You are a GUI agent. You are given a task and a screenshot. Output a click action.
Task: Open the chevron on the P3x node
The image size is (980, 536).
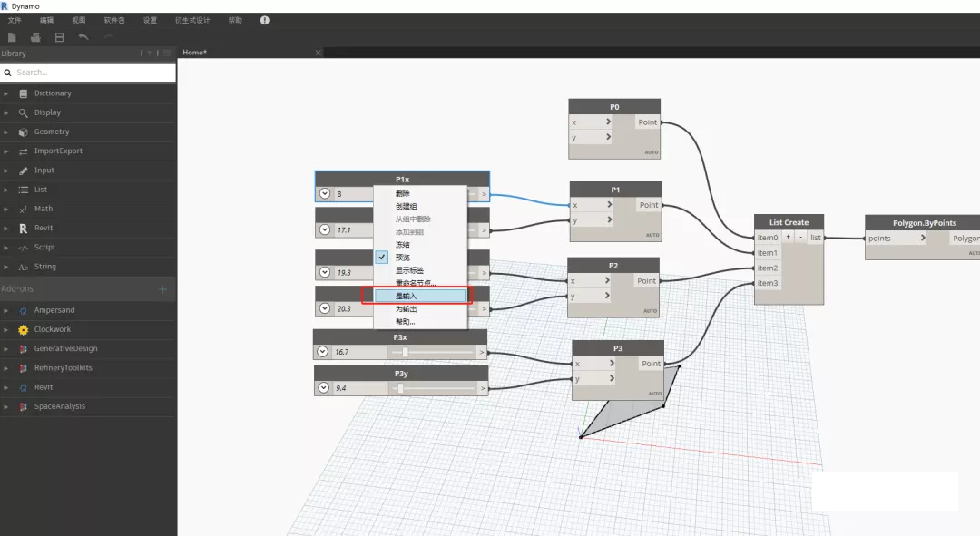coord(322,352)
